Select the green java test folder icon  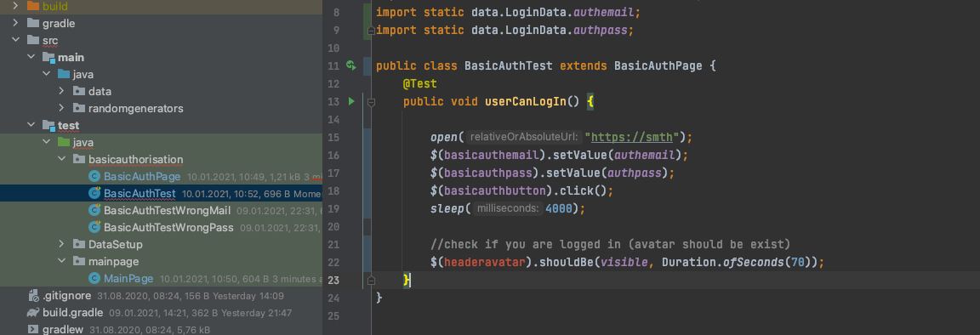64,142
